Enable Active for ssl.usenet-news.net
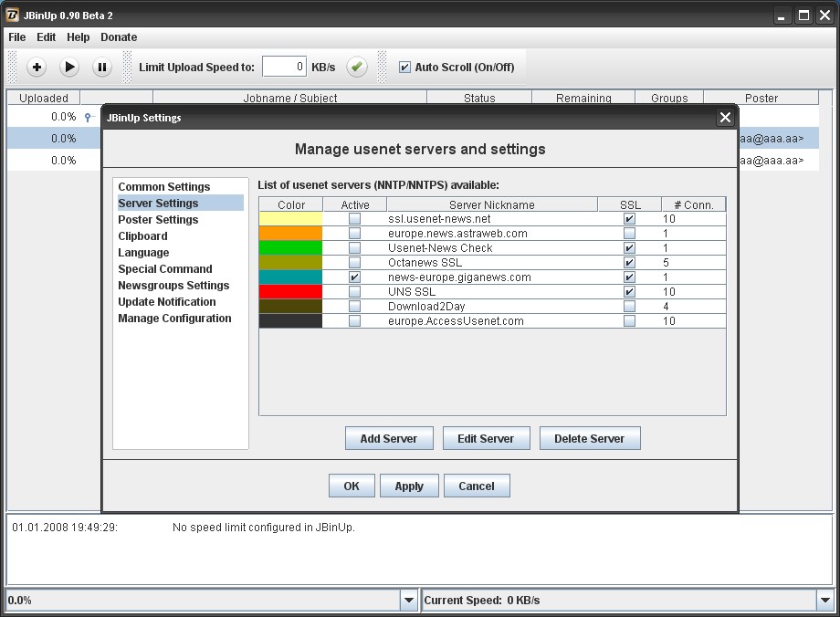Image resolution: width=840 pixels, height=617 pixels. [x=354, y=218]
